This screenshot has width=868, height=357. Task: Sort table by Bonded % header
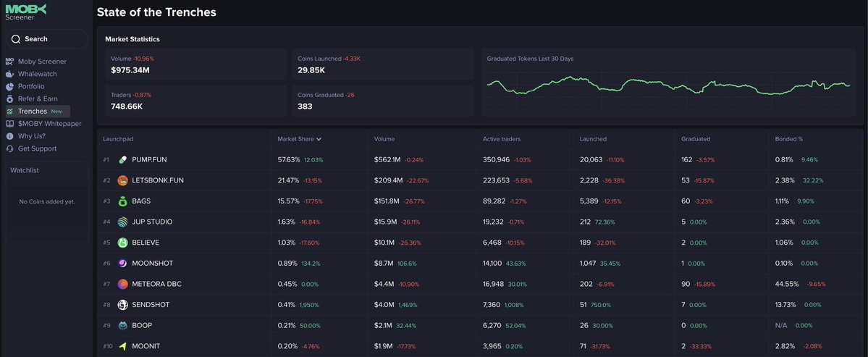[x=788, y=140]
